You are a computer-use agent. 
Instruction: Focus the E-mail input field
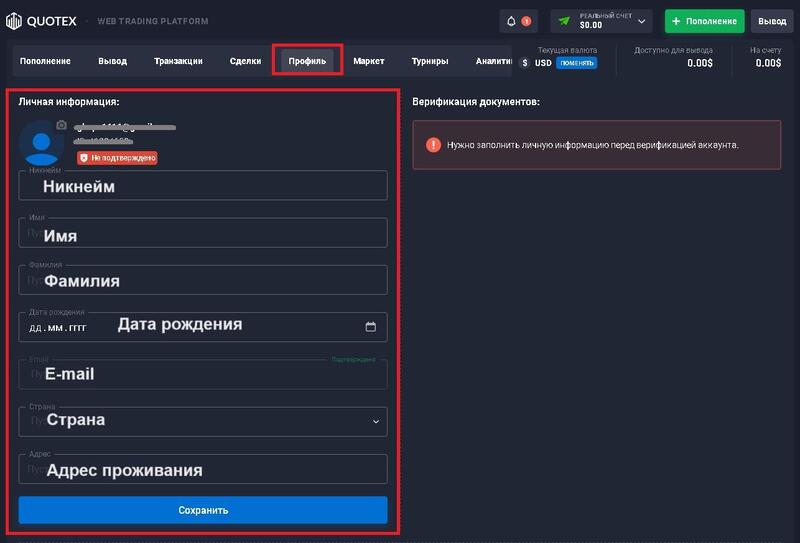[x=203, y=374]
